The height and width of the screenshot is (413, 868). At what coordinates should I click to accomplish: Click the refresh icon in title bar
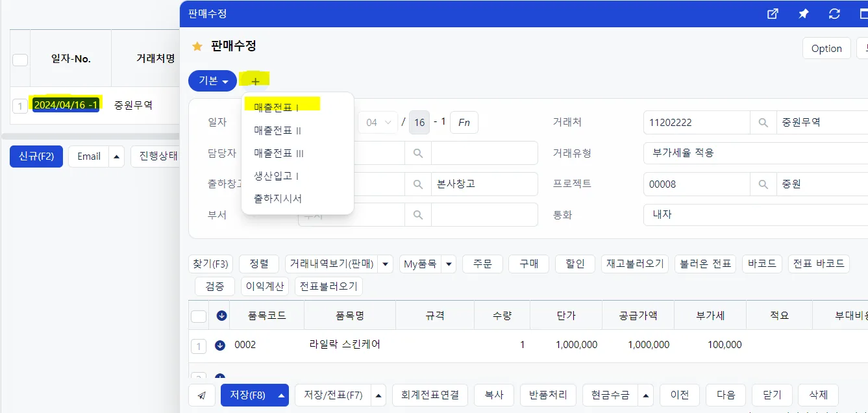coord(835,14)
